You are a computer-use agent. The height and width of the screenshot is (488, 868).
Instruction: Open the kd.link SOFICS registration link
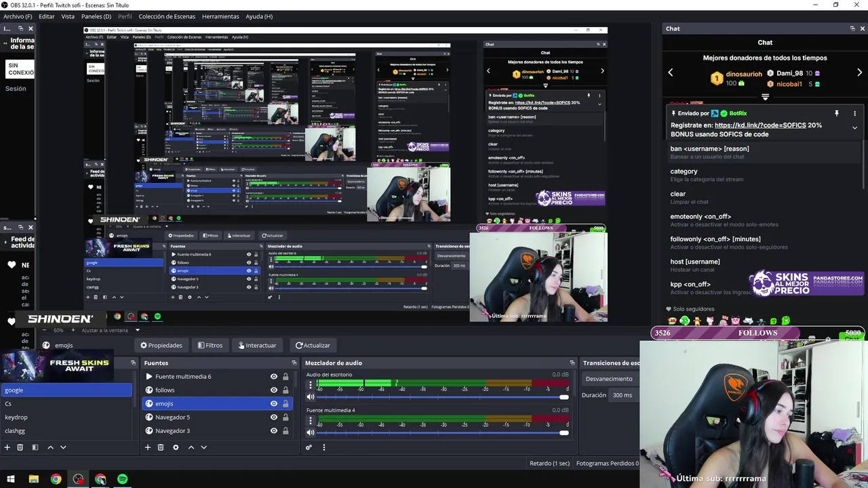coord(760,125)
